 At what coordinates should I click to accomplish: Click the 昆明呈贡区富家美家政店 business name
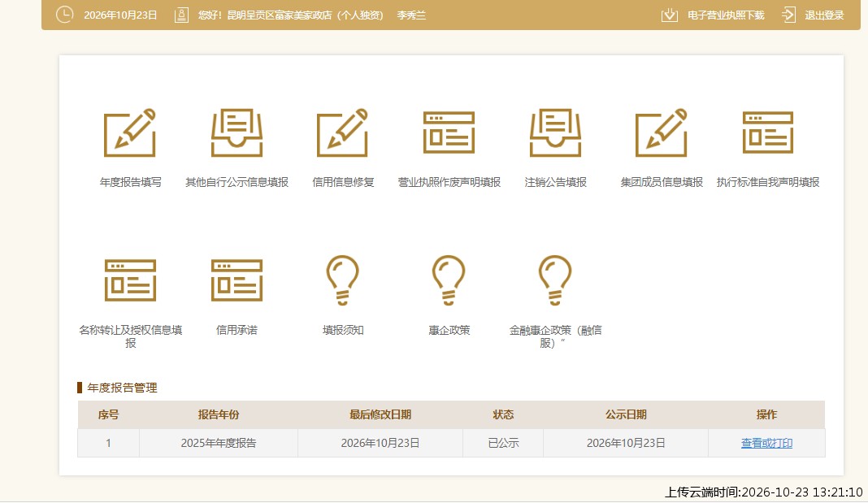click(x=280, y=15)
